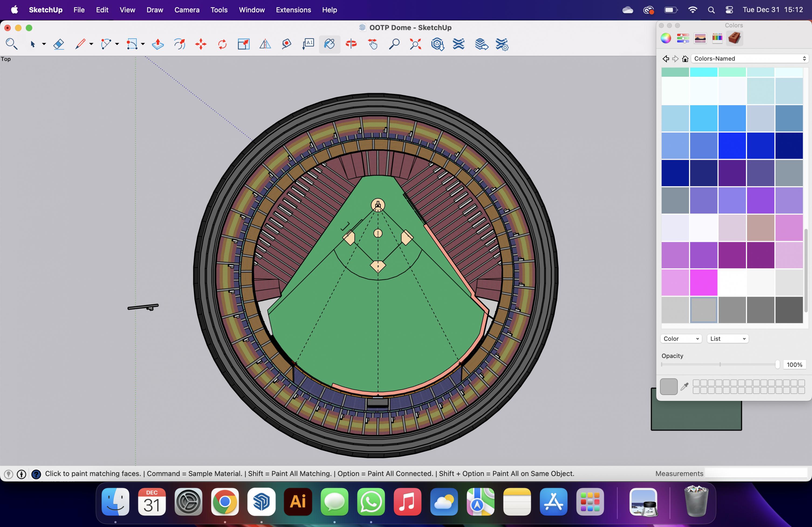Switch to the Pencils color tab
Screen dimensions: 812x527
[x=717, y=38]
